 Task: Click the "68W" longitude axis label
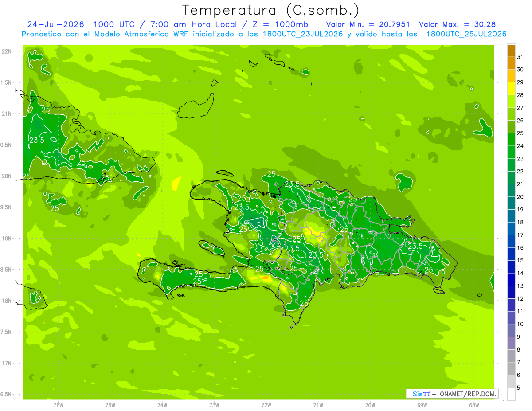(x=474, y=405)
